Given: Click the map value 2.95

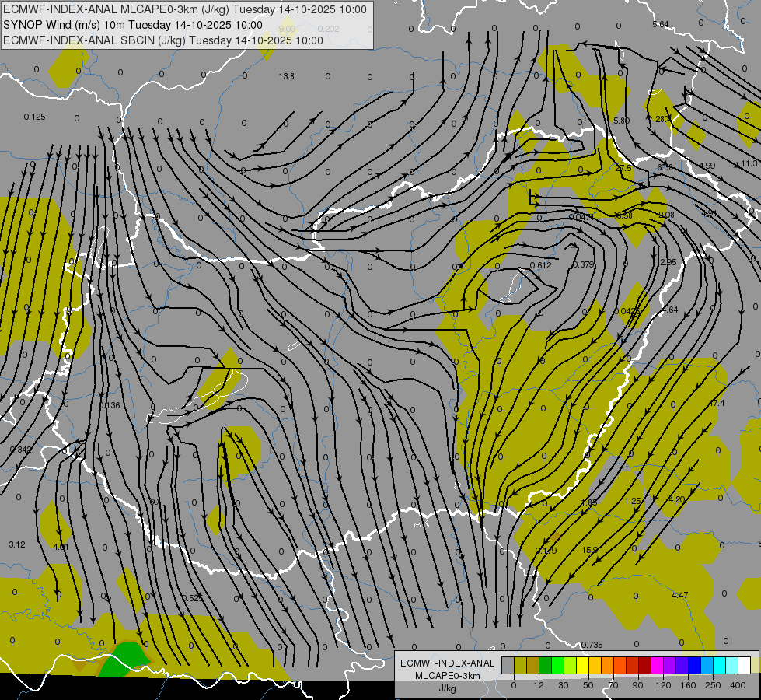Looking at the screenshot, I should pos(668,262).
